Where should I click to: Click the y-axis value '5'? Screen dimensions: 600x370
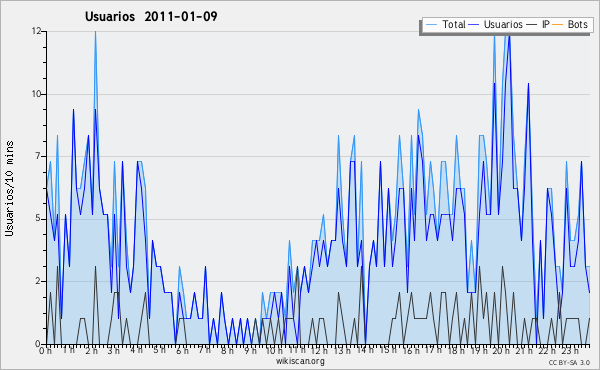(38, 218)
